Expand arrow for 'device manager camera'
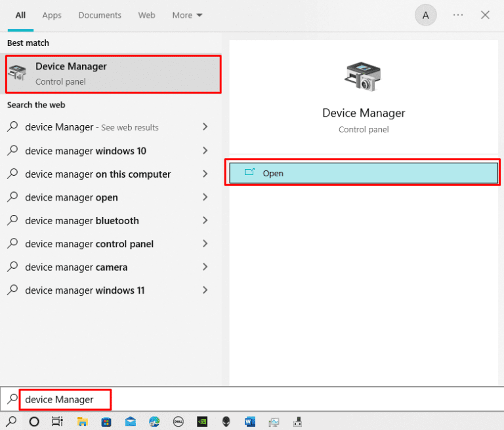504x430 pixels. (x=205, y=267)
